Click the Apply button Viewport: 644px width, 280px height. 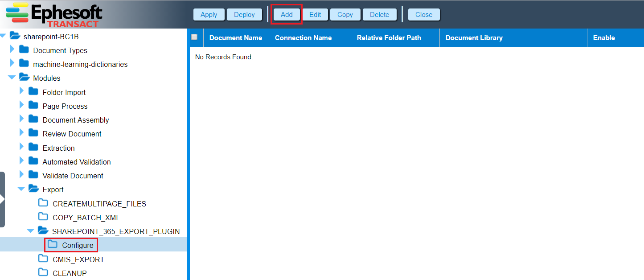click(x=209, y=14)
